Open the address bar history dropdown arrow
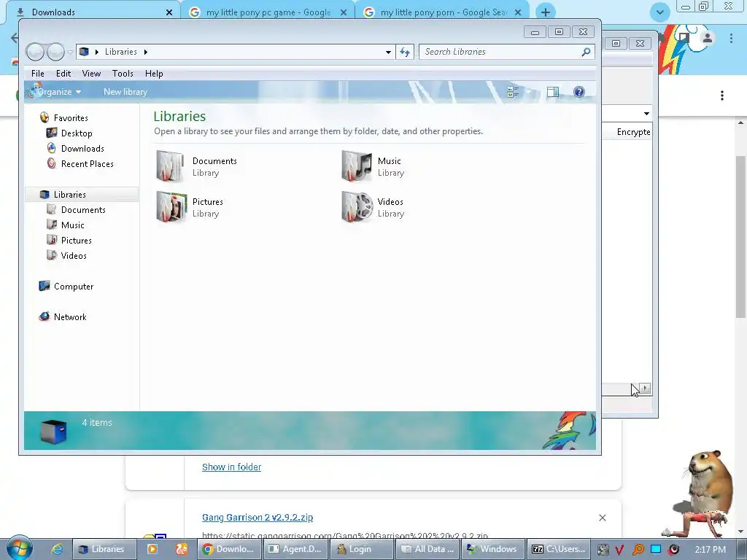The image size is (747, 560). 388,52
